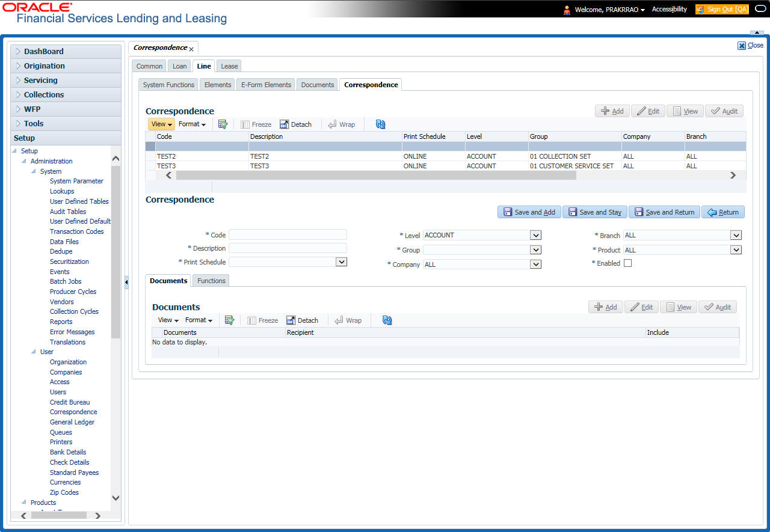The height and width of the screenshot is (532, 770).
Task: Open Credit Bureau in the setup tree
Action: [70, 402]
